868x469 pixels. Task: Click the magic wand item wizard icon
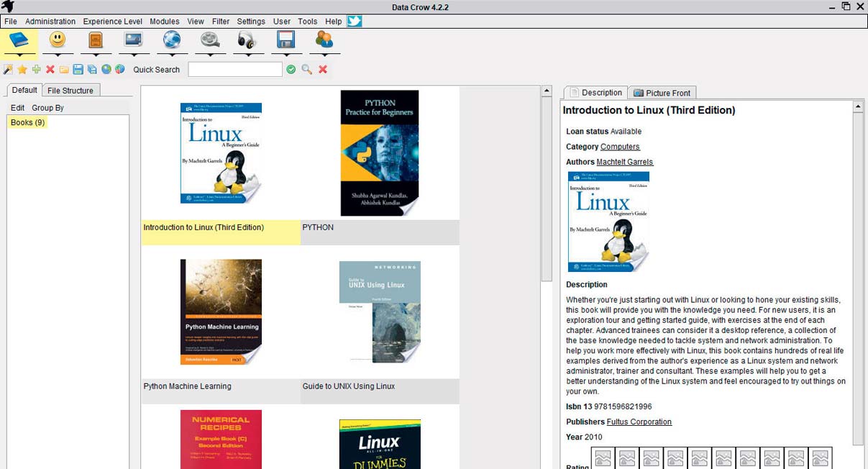pos(8,69)
